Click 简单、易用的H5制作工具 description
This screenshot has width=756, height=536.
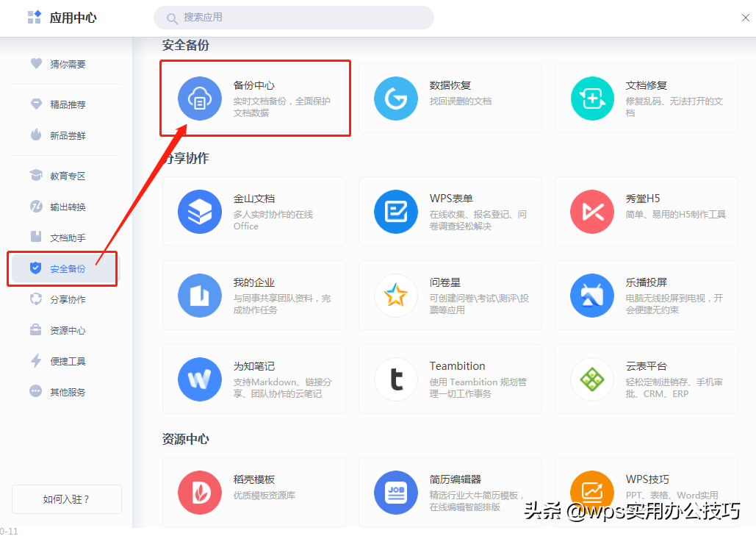(675, 215)
